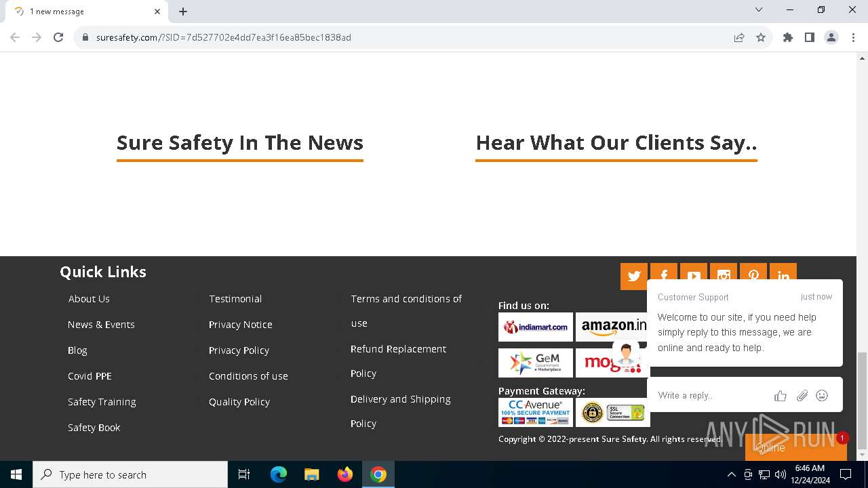Open Sure Safety's Twitter page icon
Viewport: 868px width, 488px height.
tap(634, 277)
